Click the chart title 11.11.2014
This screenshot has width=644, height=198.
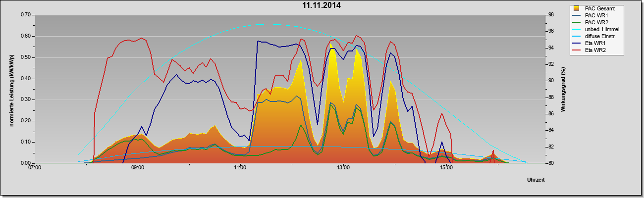click(x=322, y=6)
